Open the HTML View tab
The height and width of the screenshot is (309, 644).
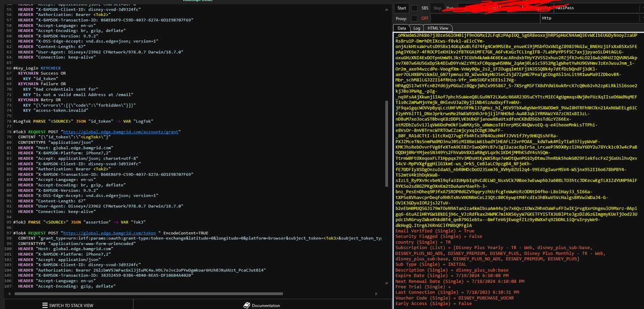(x=438, y=28)
